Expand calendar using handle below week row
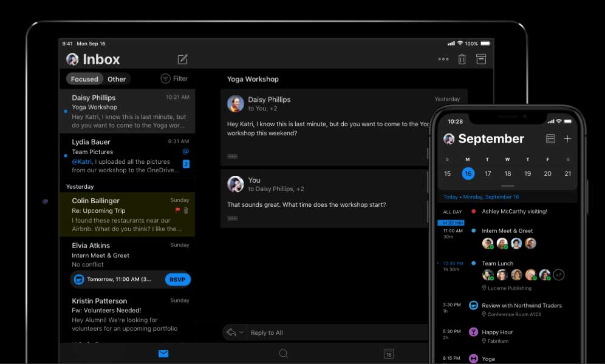605x364 pixels. [507, 186]
